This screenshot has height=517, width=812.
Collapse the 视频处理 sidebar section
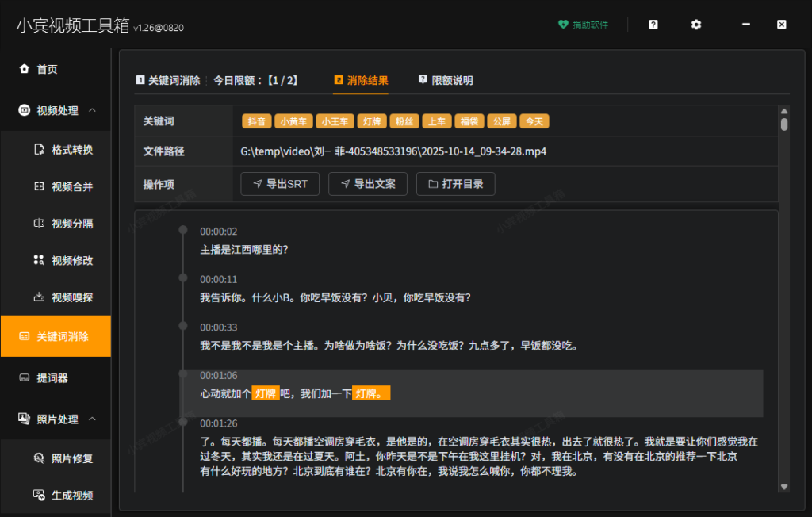93,110
